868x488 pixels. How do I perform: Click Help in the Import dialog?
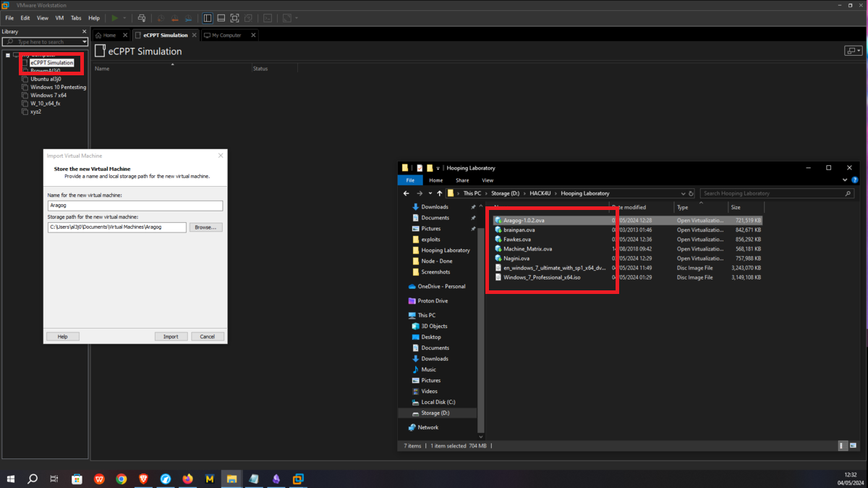[63, 337]
